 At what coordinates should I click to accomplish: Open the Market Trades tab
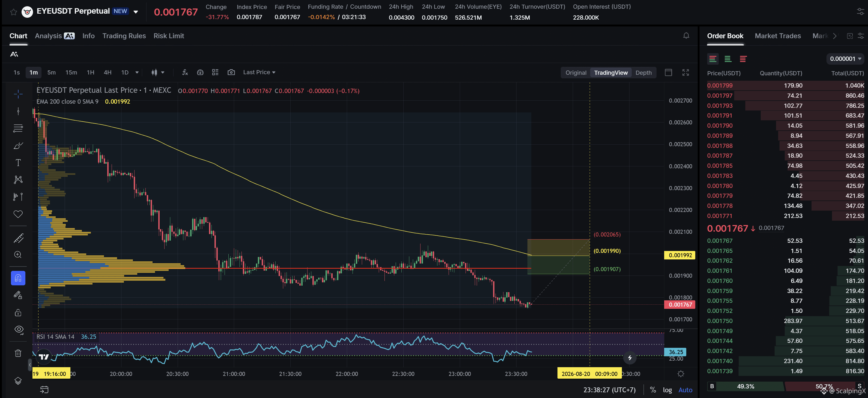[x=778, y=36]
